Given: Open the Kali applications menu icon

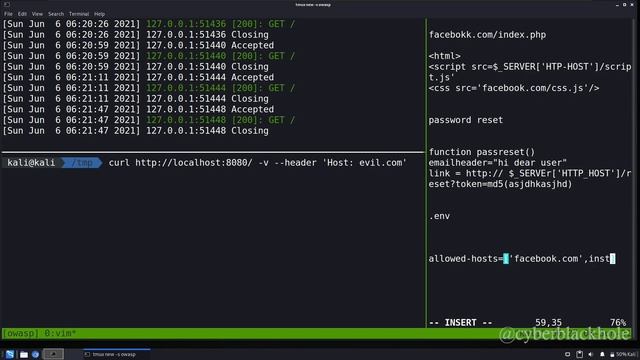Looking at the screenshot, I should [10, 354].
